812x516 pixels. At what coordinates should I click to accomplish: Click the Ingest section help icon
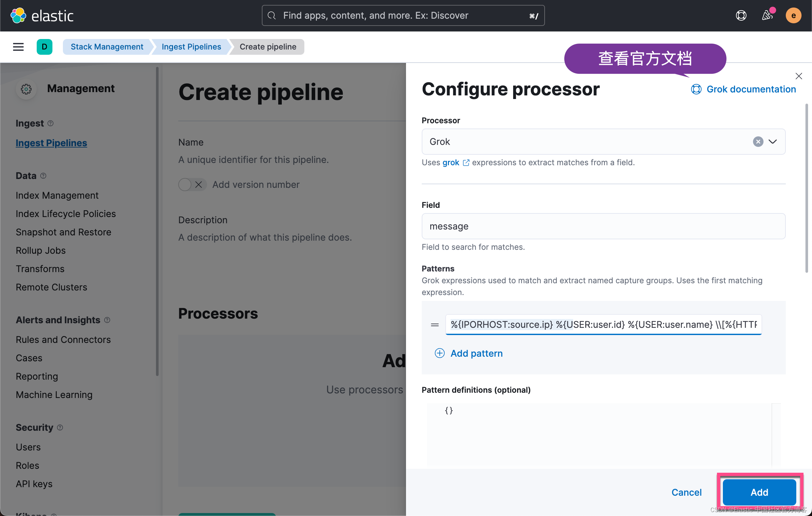click(x=50, y=124)
